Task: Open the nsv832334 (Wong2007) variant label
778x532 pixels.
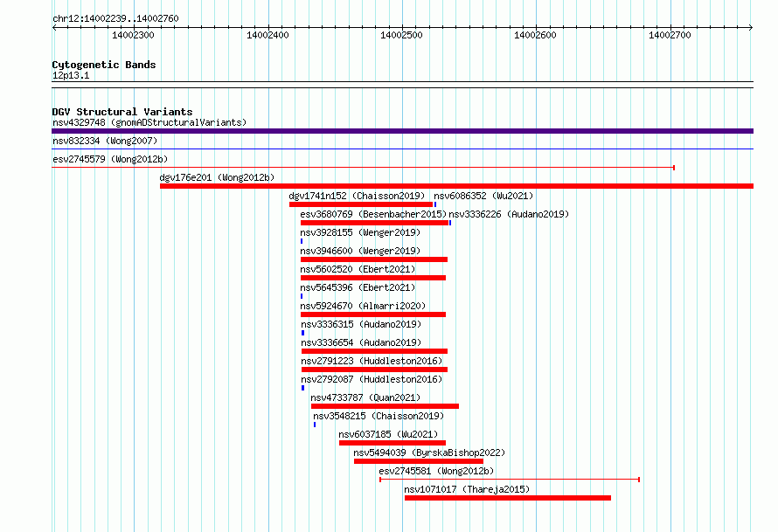Action: pos(105,141)
